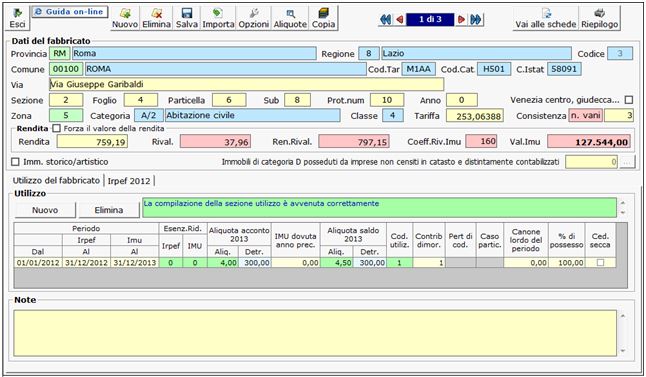Viewport: 646px width, 377px height.
Task: Go to first record arrow
Action: [x=386, y=19]
